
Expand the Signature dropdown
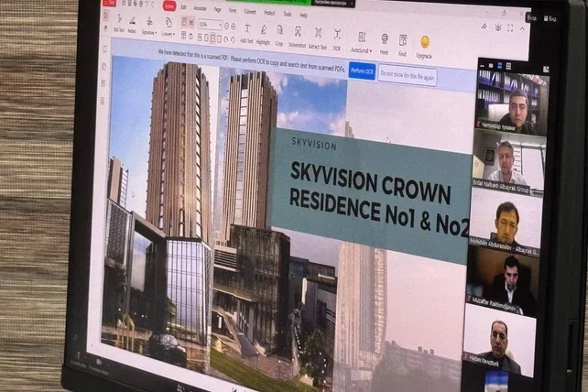[149, 26]
